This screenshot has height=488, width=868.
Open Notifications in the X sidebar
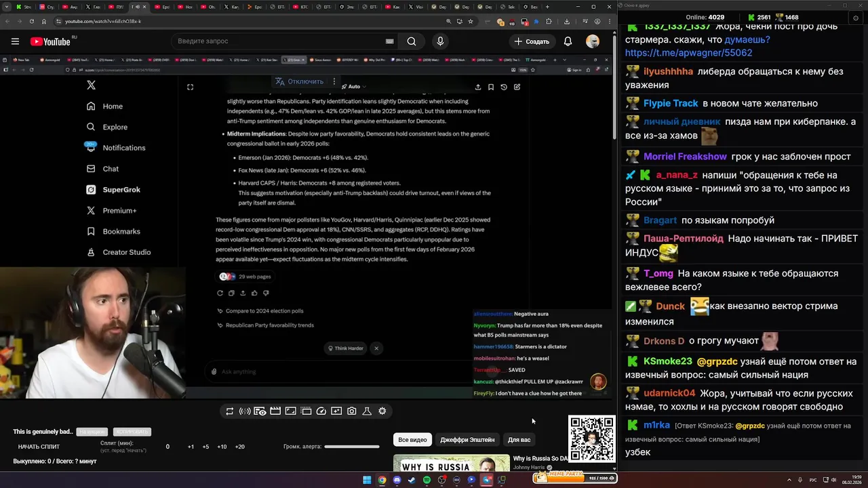[x=115, y=148]
